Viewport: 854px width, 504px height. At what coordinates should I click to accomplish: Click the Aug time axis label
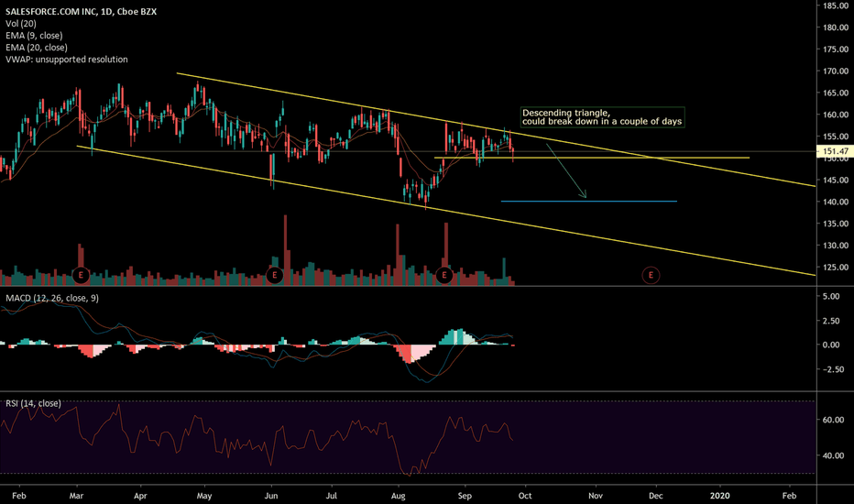[398, 496]
